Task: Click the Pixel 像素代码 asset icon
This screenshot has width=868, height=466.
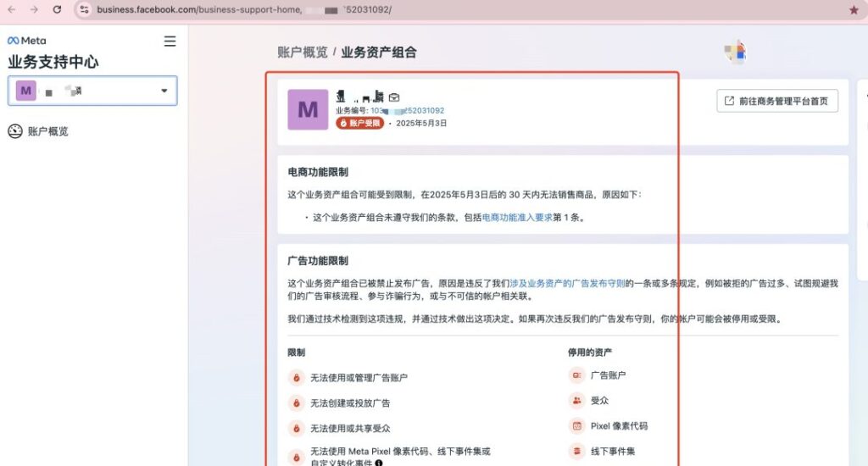Action: pyautogui.click(x=576, y=425)
